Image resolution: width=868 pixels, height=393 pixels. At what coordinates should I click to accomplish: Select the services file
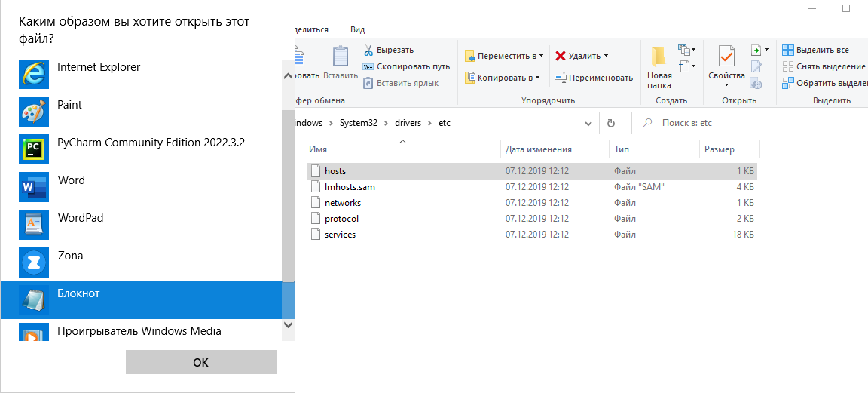point(531,235)
